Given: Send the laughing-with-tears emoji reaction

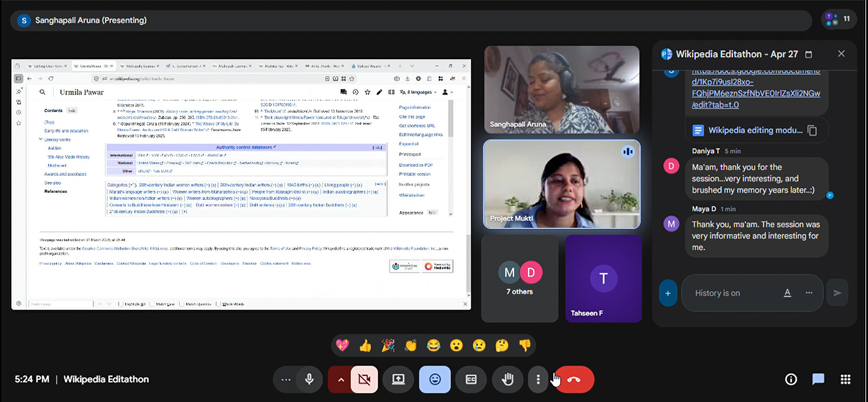Looking at the screenshot, I should tap(433, 345).
